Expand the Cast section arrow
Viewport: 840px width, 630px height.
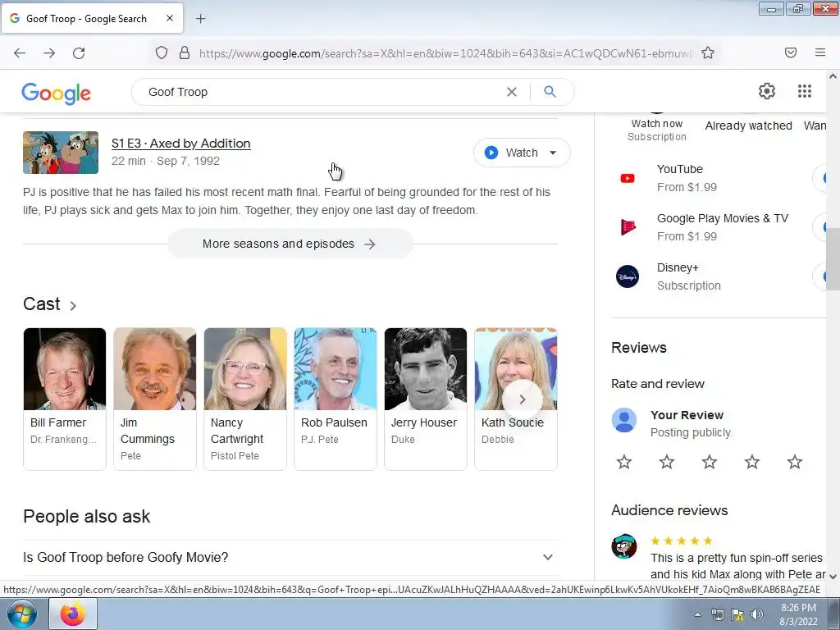(73, 305)
